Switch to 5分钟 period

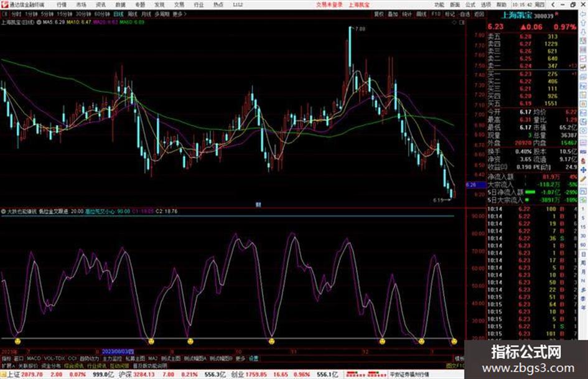[47, 14]
